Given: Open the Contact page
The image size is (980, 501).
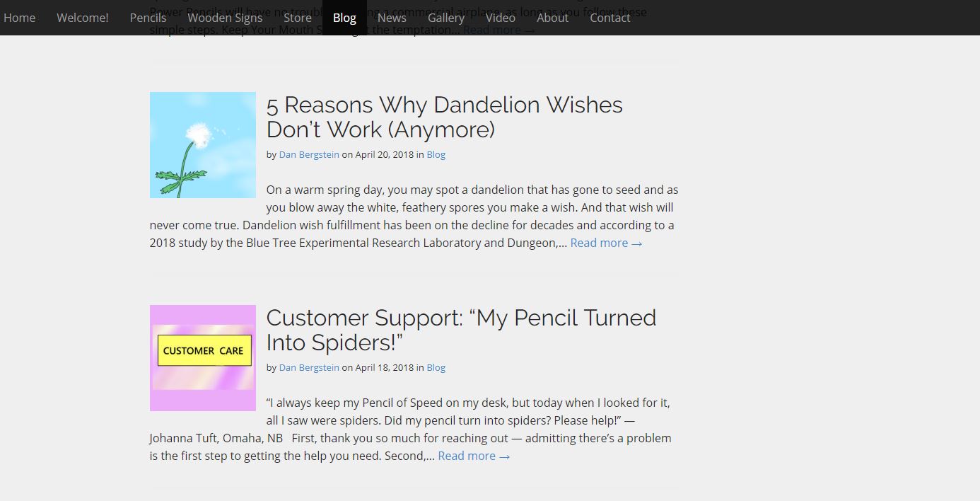Looking at the screenshot, I should coord(609,18).
